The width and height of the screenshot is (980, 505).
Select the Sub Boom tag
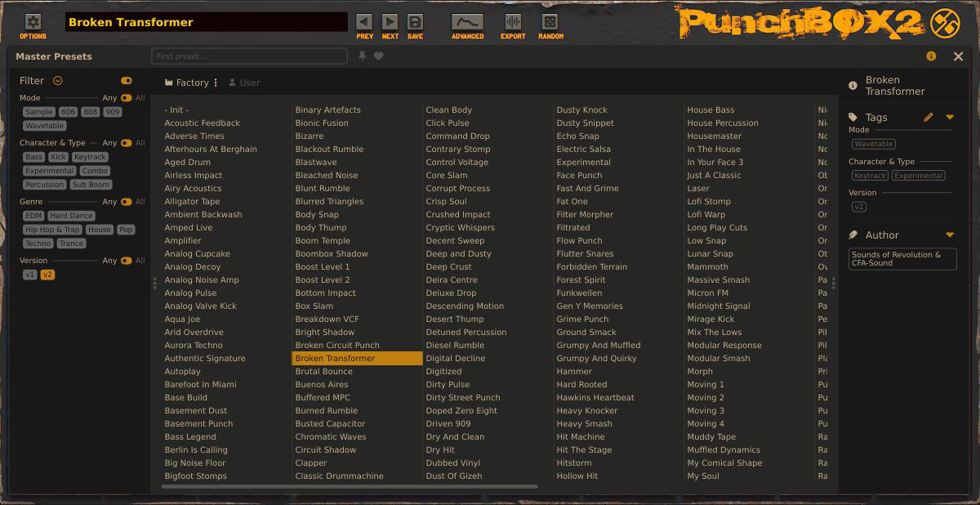coord(91,185)
